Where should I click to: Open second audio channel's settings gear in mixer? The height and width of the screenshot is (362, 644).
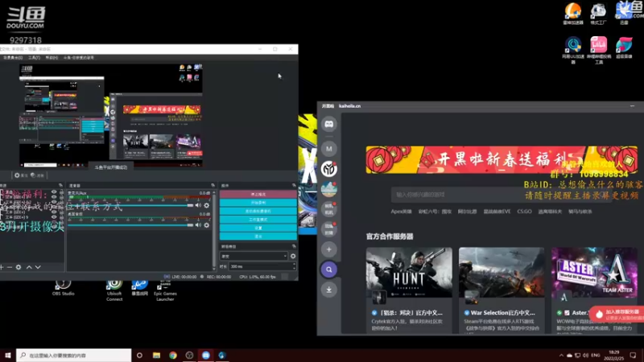coord(207,225)
